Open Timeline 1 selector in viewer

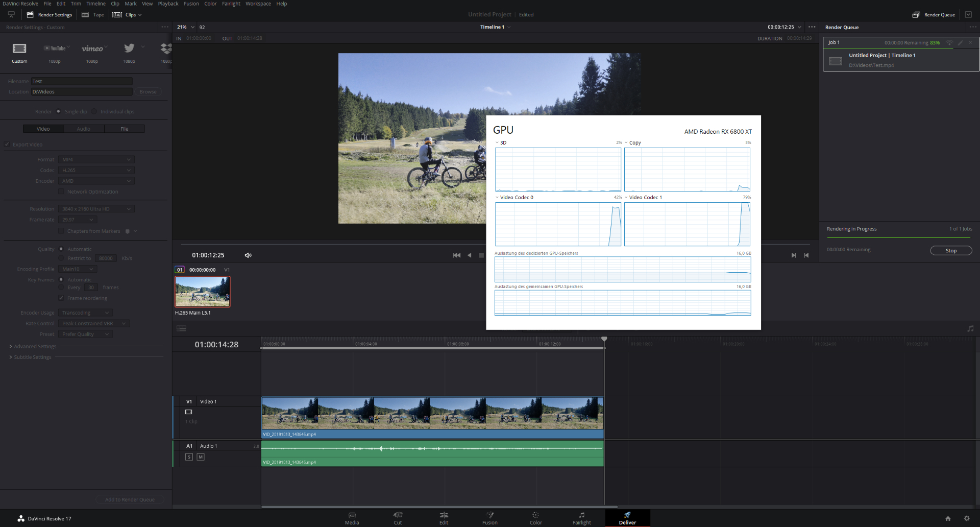click(495, 27)
